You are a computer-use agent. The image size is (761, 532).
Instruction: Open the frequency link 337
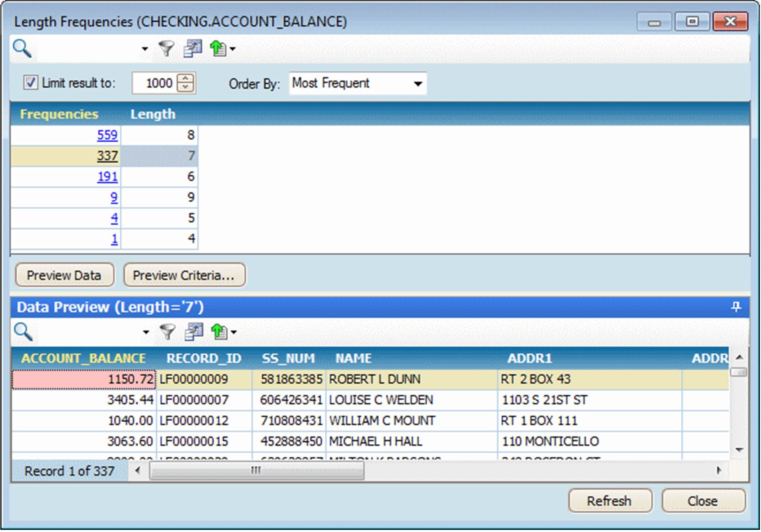(107, 156)
